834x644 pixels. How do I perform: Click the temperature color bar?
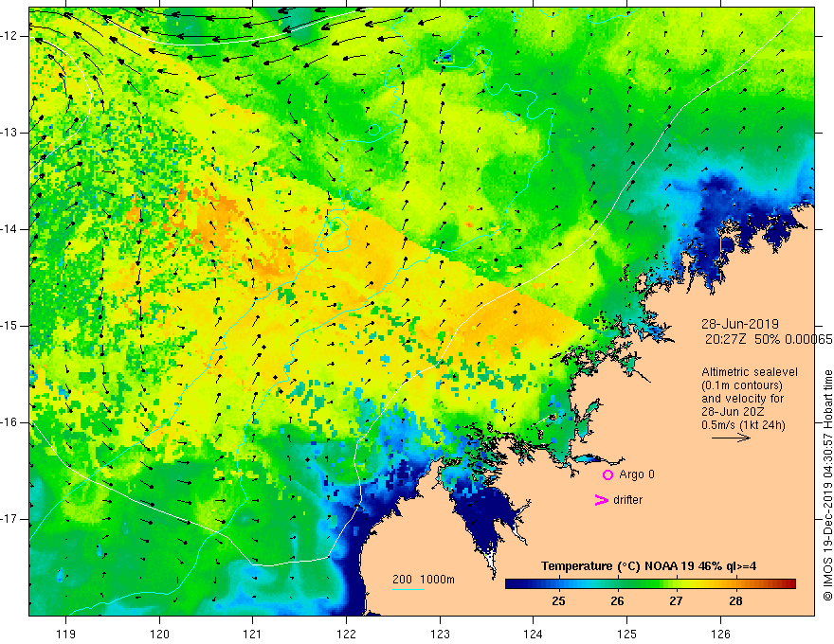pyautogui.click(x=650, y=584)
